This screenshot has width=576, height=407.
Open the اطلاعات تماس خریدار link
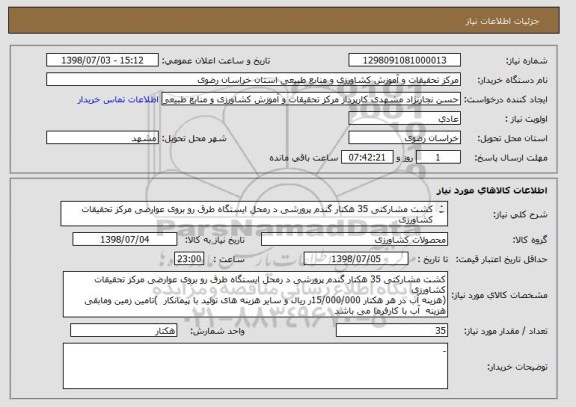click(x=118, y=100)
